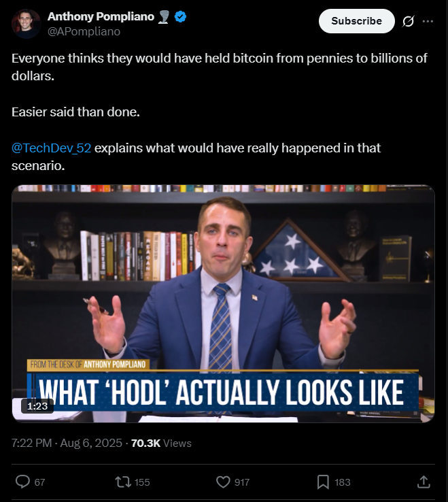Click the 1:23 video duration badge
This screenshot has width=448, height=502.
pyautogui.click(x=37, y=406)
